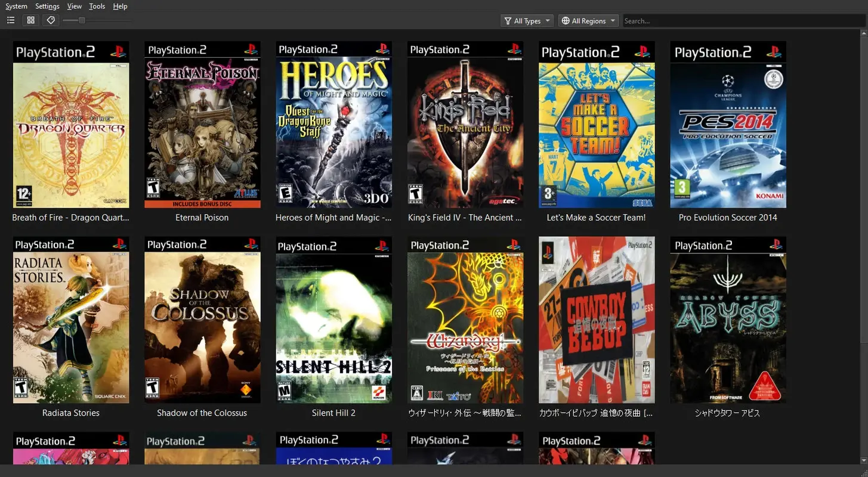This screenshot has width=868, height=477.
Task: Switch to grid view
Action: coord(30,20)
